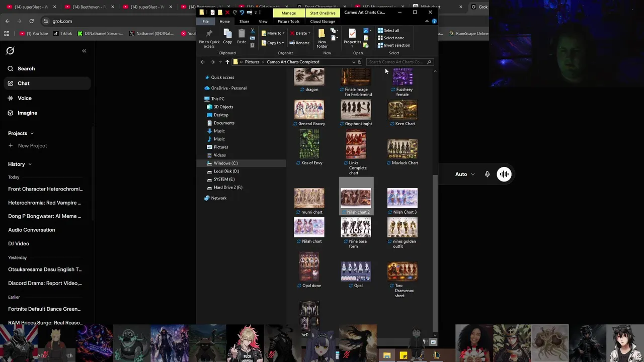Switch to details view in Explorer

(x=426, y=342)
